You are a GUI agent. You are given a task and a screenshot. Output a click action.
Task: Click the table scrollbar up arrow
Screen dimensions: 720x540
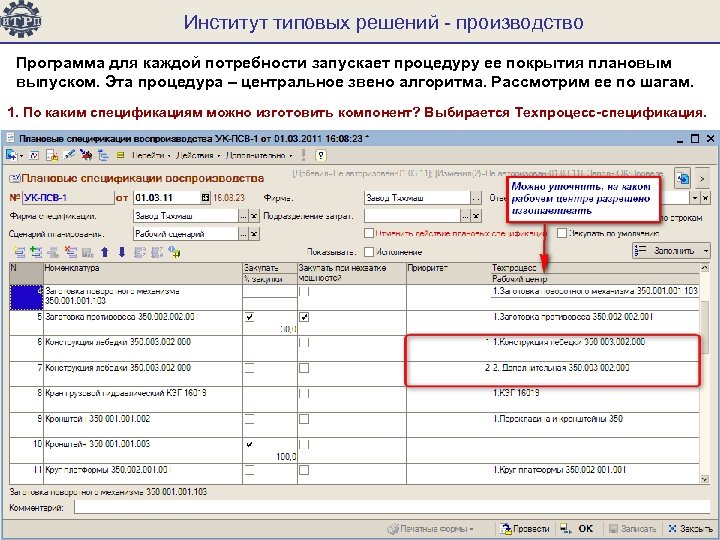click(704, 267)
